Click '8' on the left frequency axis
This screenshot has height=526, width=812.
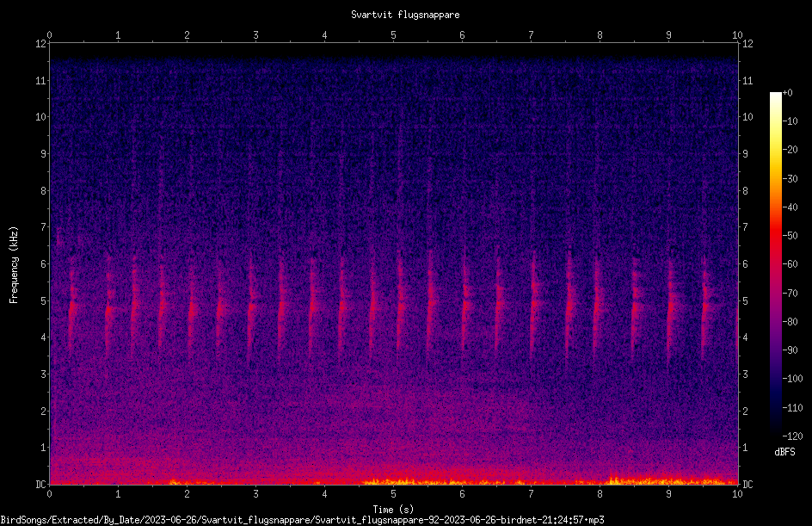click(x=44, y=191)
